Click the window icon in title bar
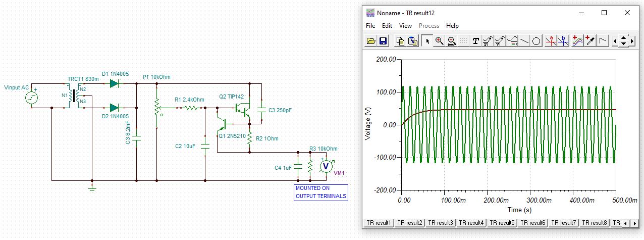This screenshot has height=240, width=644. click(x=371, y=12)
